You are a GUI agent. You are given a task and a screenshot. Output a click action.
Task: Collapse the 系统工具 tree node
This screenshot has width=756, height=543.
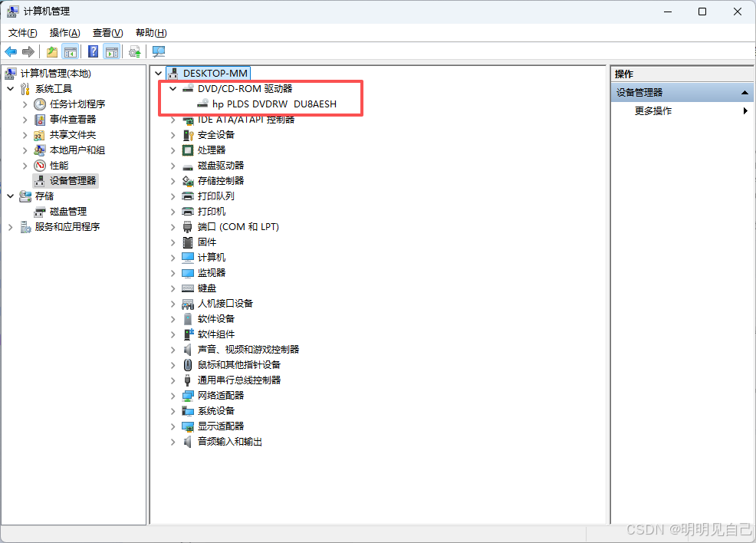(x=10, y=89)
